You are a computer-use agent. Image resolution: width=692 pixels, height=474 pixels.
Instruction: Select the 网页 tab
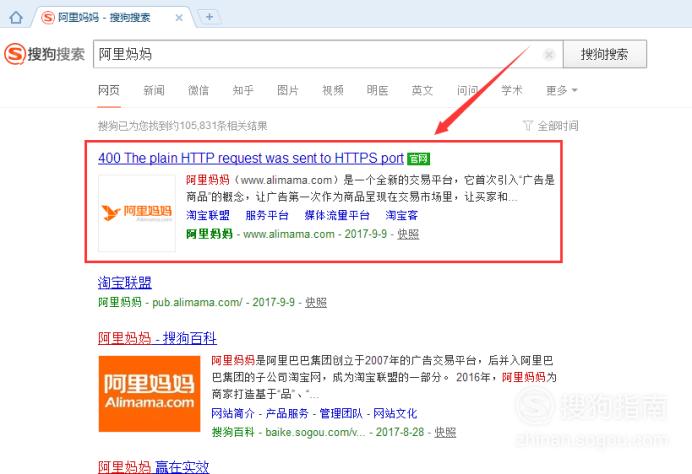109,90
